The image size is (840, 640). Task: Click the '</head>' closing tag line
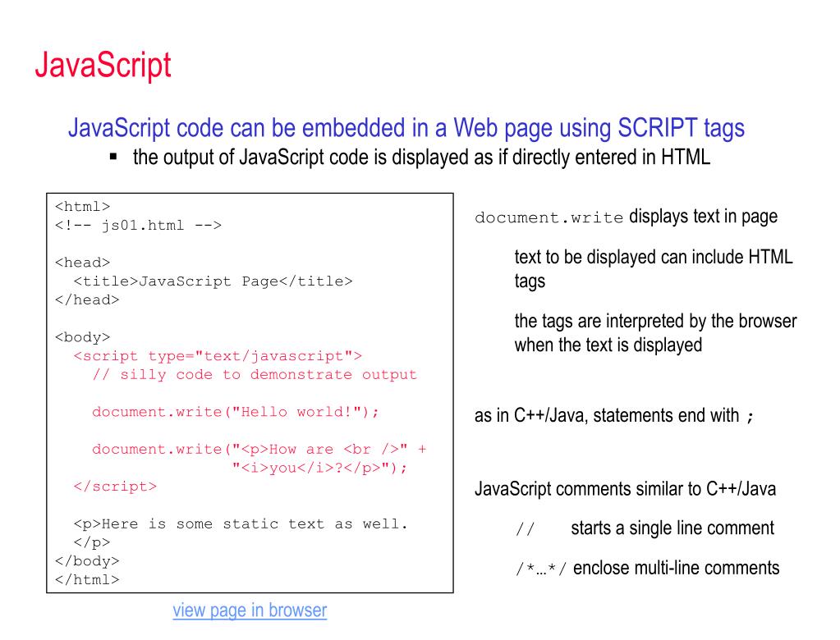(x=87, y=300)
